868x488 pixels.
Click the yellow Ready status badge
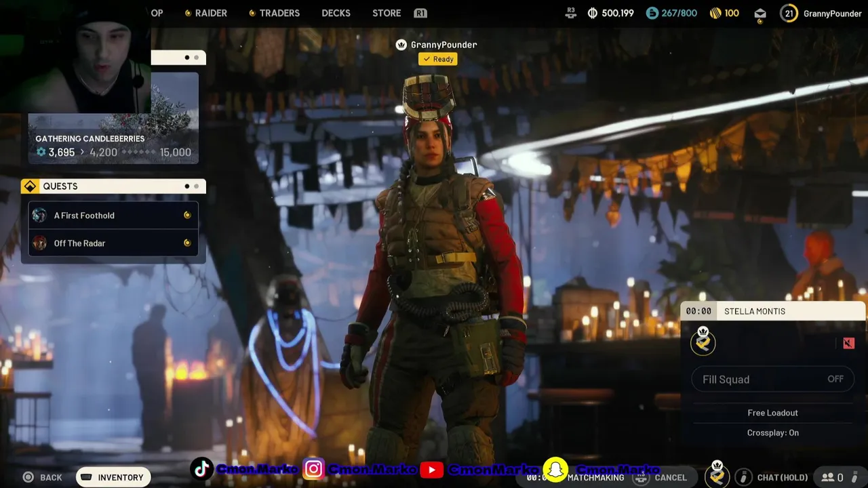438,59
